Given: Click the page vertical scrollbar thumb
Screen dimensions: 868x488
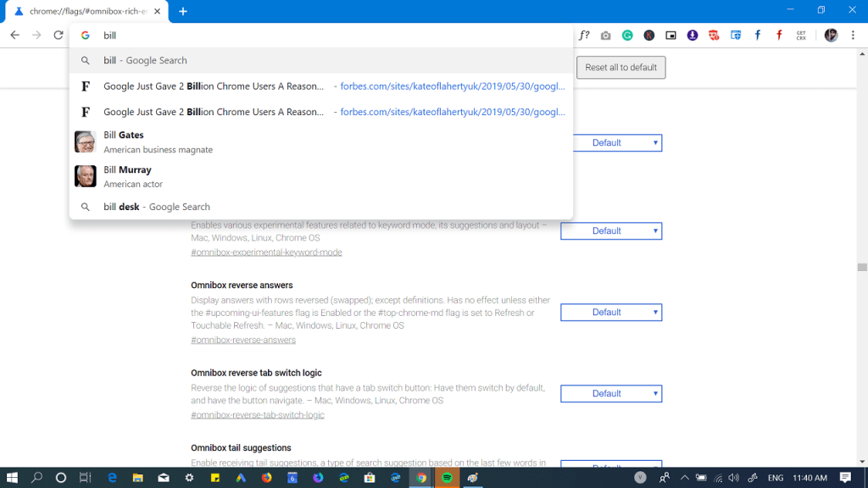Looking at the screenshot, I should 862,267.
